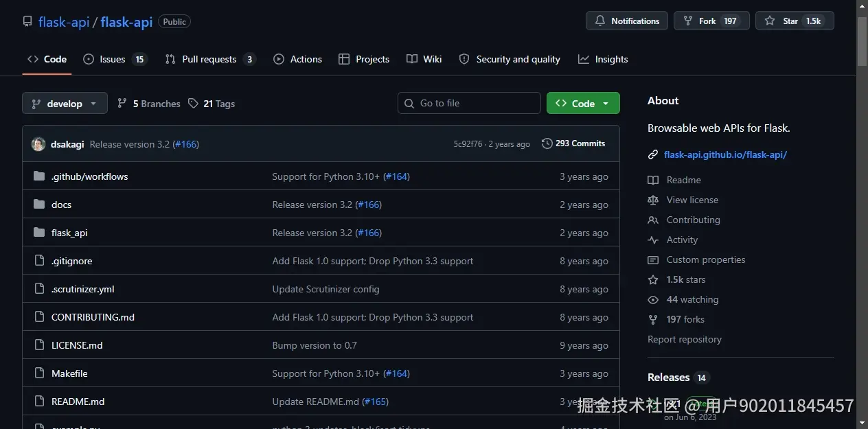This screenshot has width=868, height=429.
Task: Click folder icon for .github/workflows
Action: (x=39, y=176)
